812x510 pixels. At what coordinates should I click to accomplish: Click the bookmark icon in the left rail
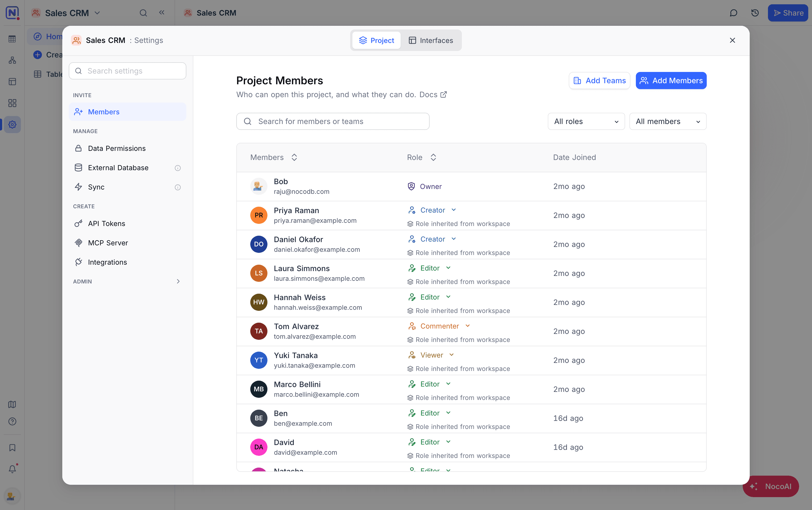click(12, 448)
